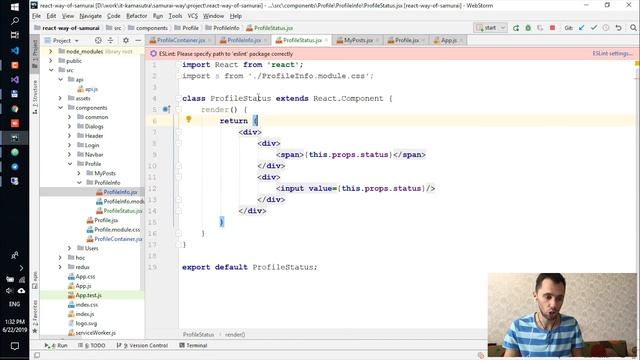Open the Navigate menu
640x360 pixels.
pyautogui.click(x=90, y=16)
